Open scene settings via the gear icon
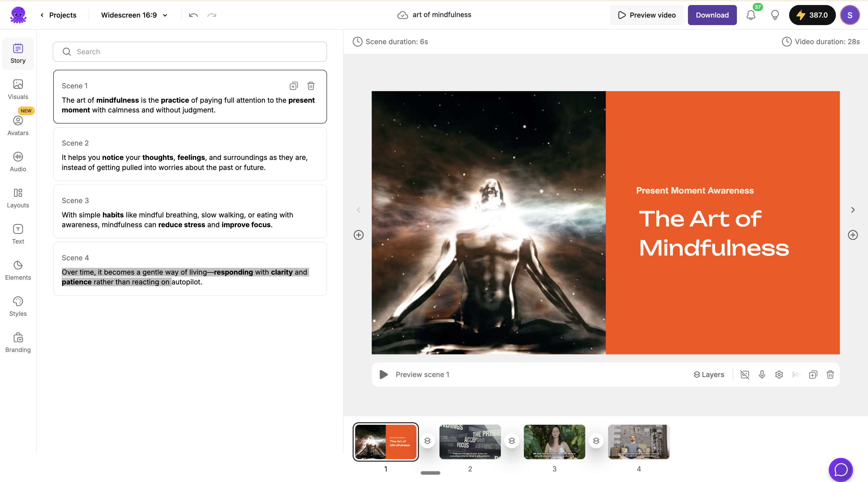The image size is (868, 482). coord(779,374)
